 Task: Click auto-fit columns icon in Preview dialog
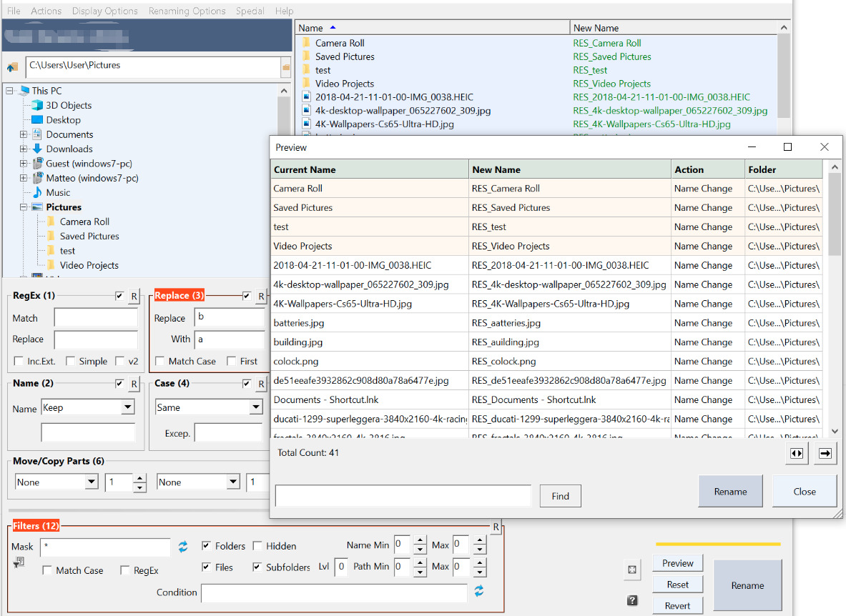797,453
